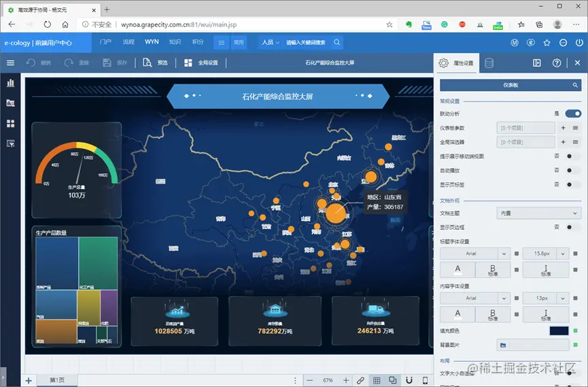Turn on the 显示页标签 toggle
588x387 pixels.
coord(572,185)
